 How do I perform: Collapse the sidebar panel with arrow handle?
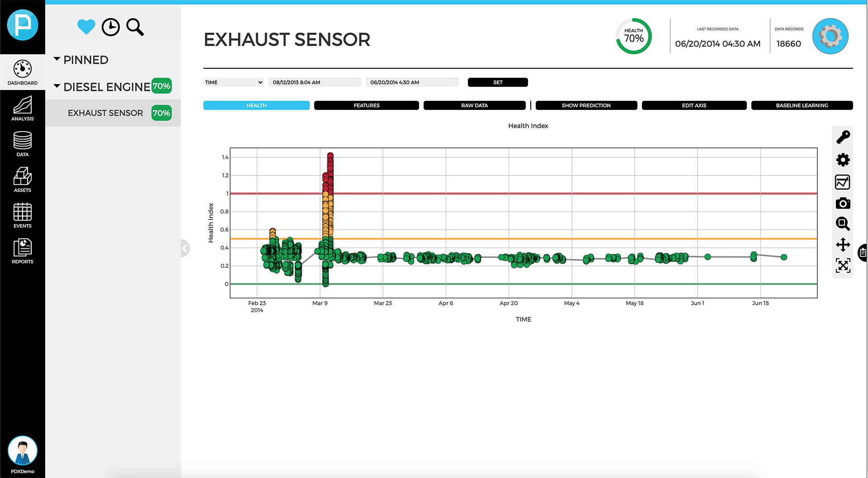click(184, 248)
